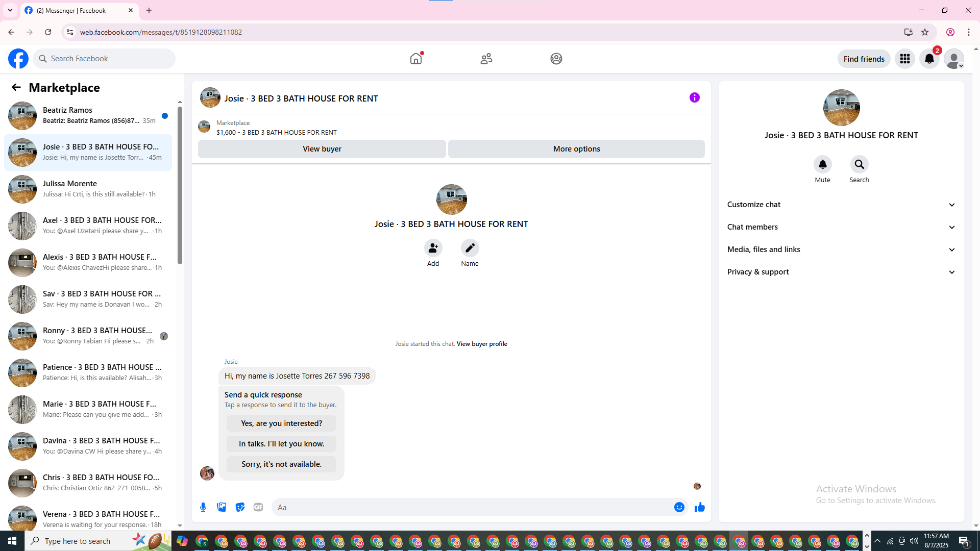The width and height of the screenshot is (980, 551).
Task: Open the GIF picker icon
Action: click(x=258, y=507)
